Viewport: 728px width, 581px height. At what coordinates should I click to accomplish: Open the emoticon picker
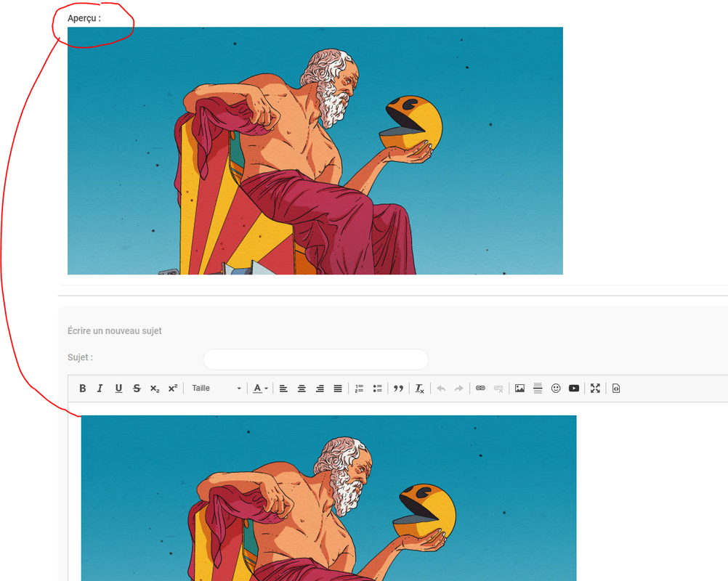pyautogui.click(x=556, y=389)
